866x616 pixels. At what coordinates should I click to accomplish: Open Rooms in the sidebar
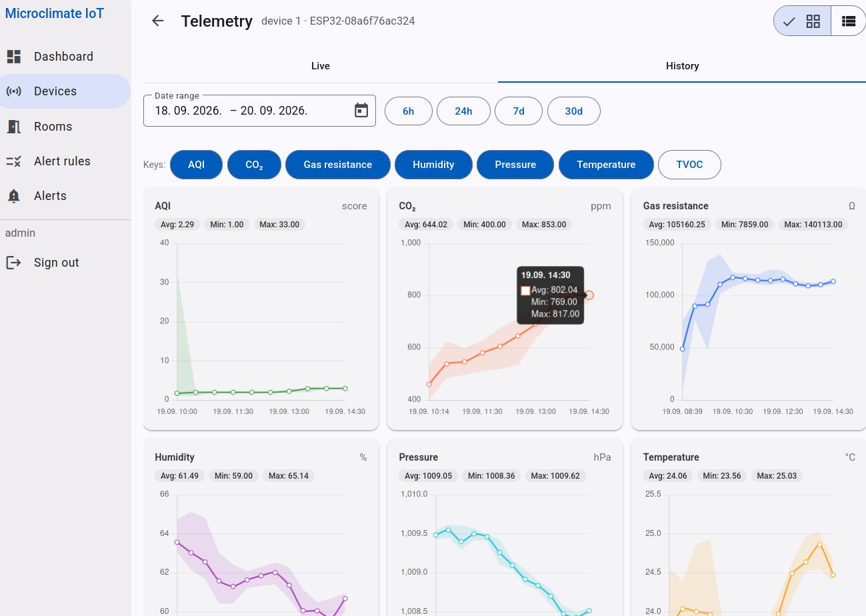click(x=65, y=127)
